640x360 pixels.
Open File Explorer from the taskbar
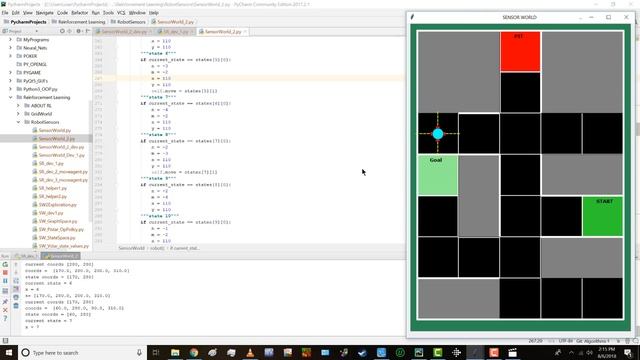pyautogui.click(x=175, y=353)
